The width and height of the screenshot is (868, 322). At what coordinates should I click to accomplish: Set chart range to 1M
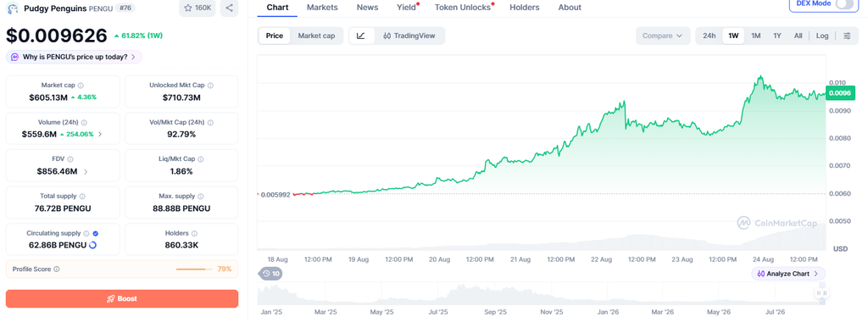click(x=755, y=36)
